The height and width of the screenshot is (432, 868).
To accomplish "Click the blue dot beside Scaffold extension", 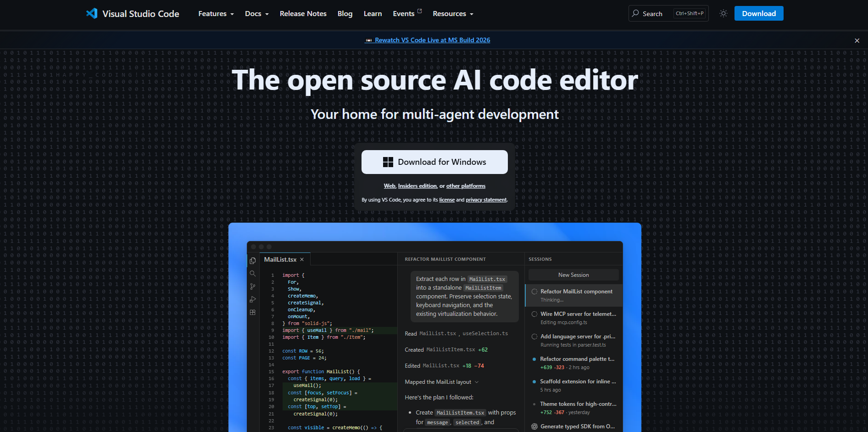I will (534, 382).
